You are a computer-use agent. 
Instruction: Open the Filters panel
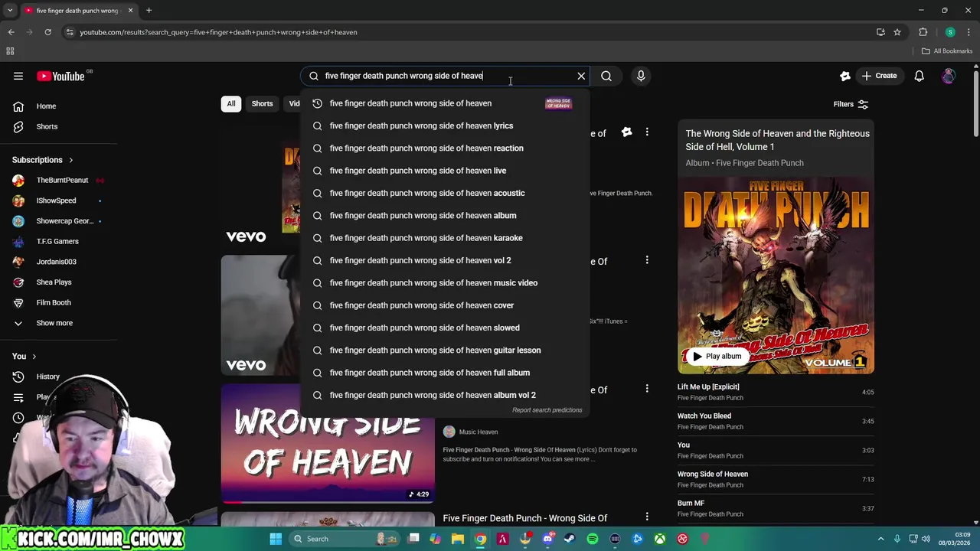point(851,104)
